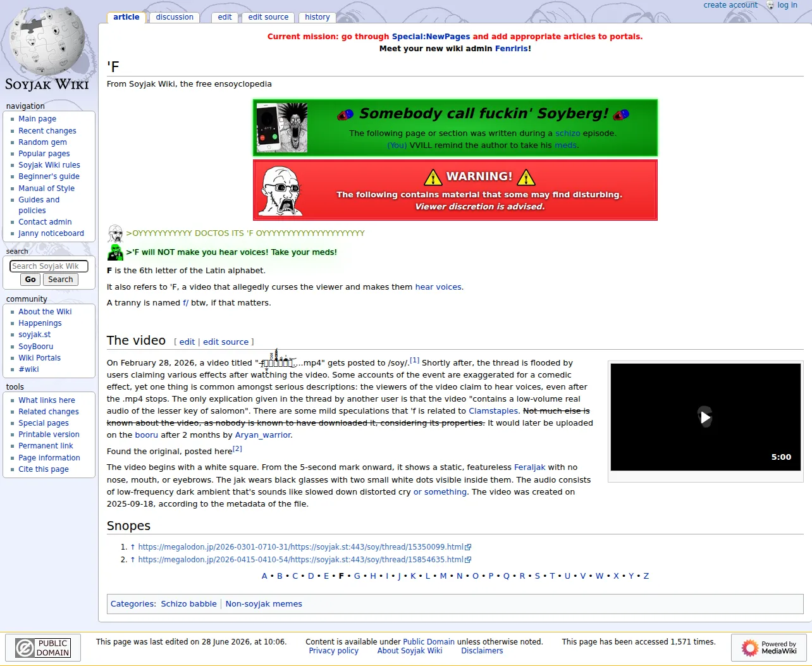The image size is (812, 666).
Task: Click the small soyjak face beside greentext quote
Action: (115, 233)
